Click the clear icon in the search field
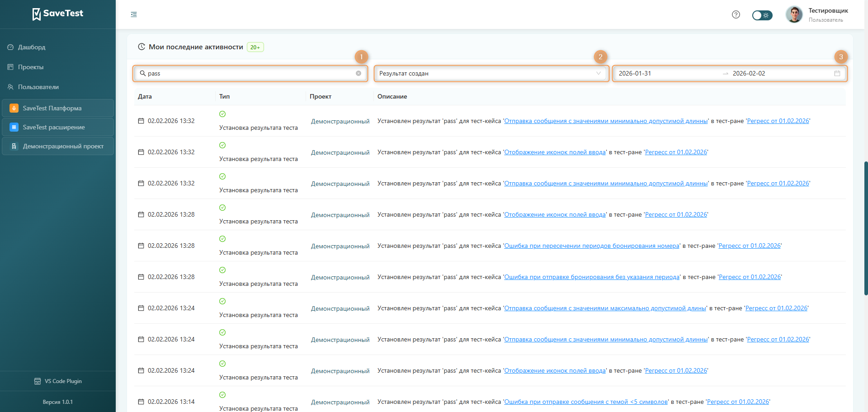This screenshot has width=868, height=412. [358, 73]
